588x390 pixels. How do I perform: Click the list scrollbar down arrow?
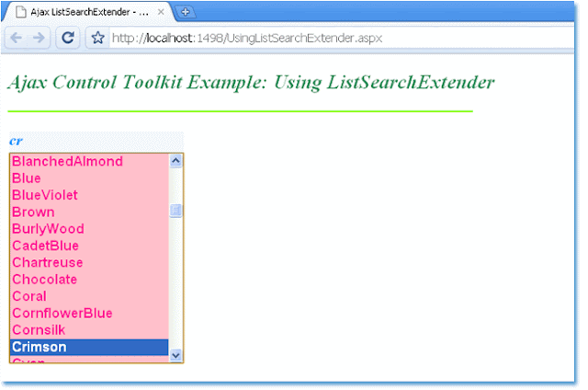point(175,355)
